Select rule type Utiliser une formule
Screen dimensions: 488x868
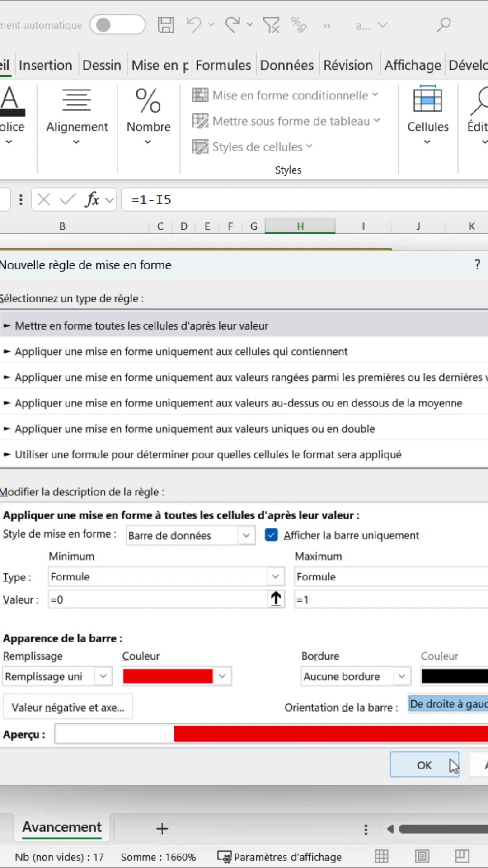(244, 454)
